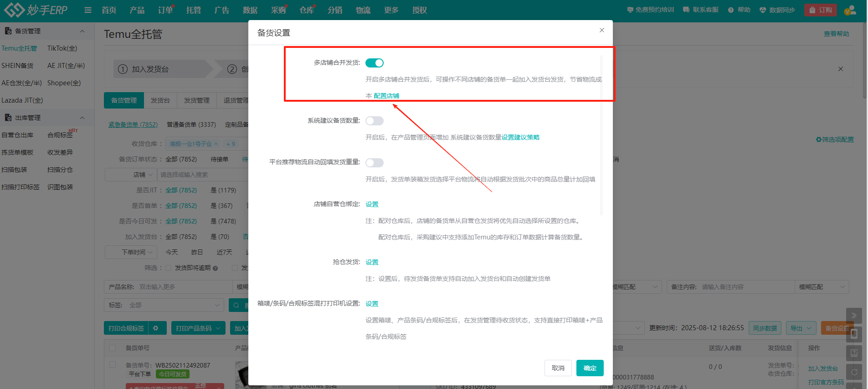
Task: Click the 加入发货台 row action link
Action: 823,368
